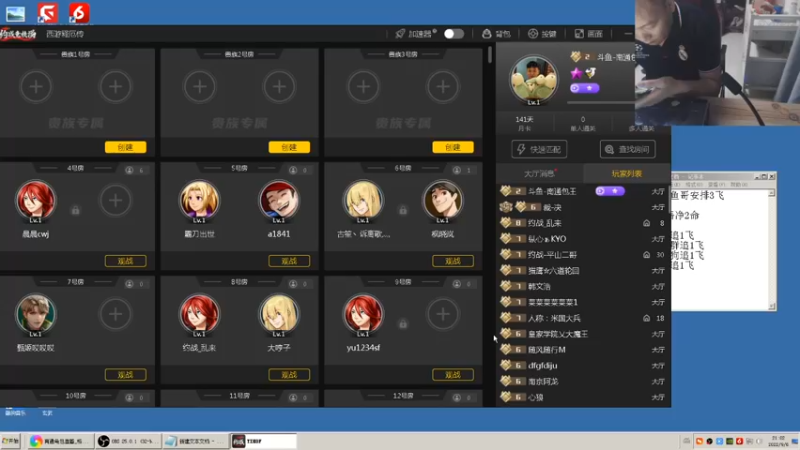Select player 约战-平山二哥 in player list
Image resolution: width=800 pixels, height=450 pixels.
coord(583,255)
